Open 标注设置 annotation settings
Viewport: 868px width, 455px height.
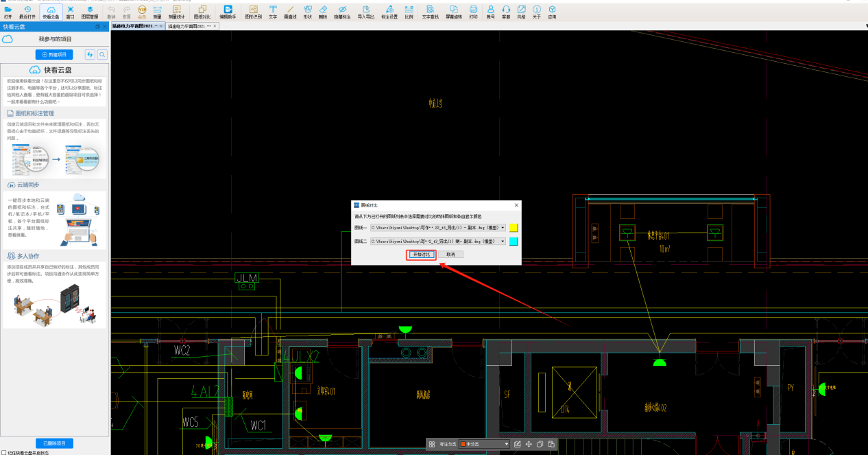[389, 11]
